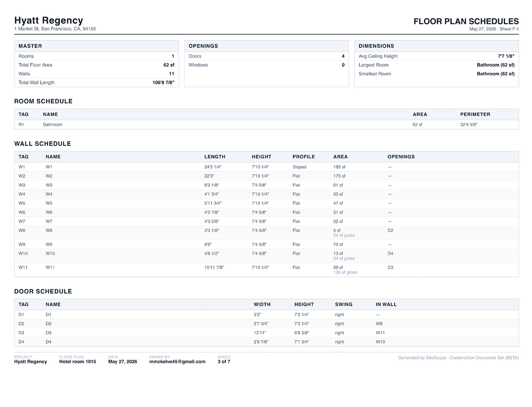
Task: Click the Total Wall Length value "106'8 7/8""
Action: [x=163, y=82]
